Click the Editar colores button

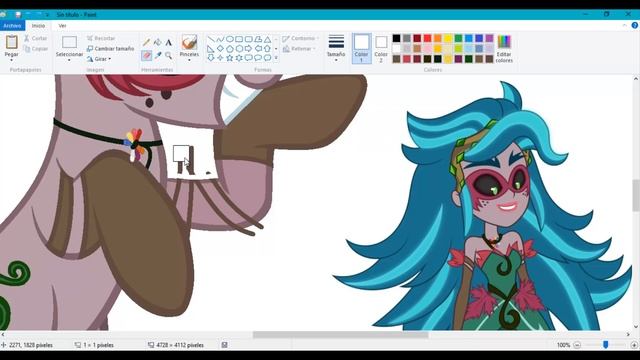[x=504, y=49]
